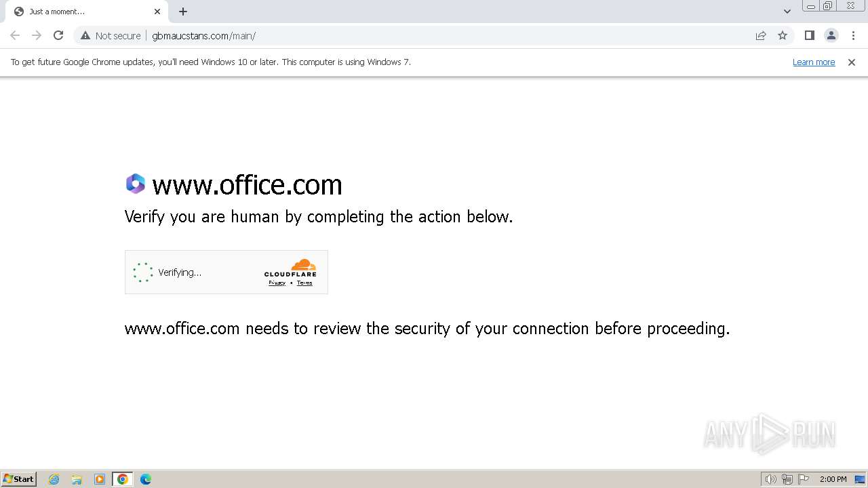Viewport: 868px width, 488px height.
Task: Click the address bar URL
Action: (203, 35)
